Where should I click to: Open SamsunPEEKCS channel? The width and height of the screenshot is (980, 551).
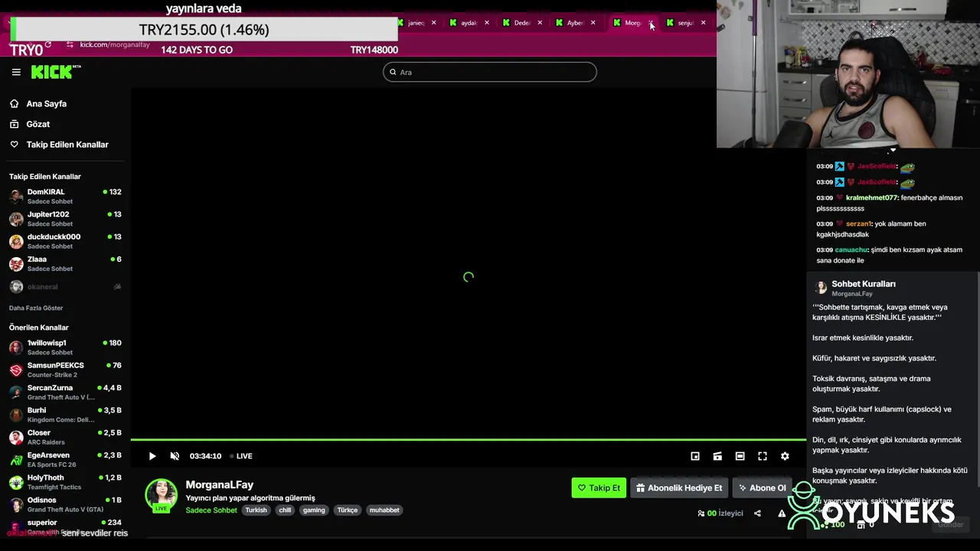coord(65,370)
